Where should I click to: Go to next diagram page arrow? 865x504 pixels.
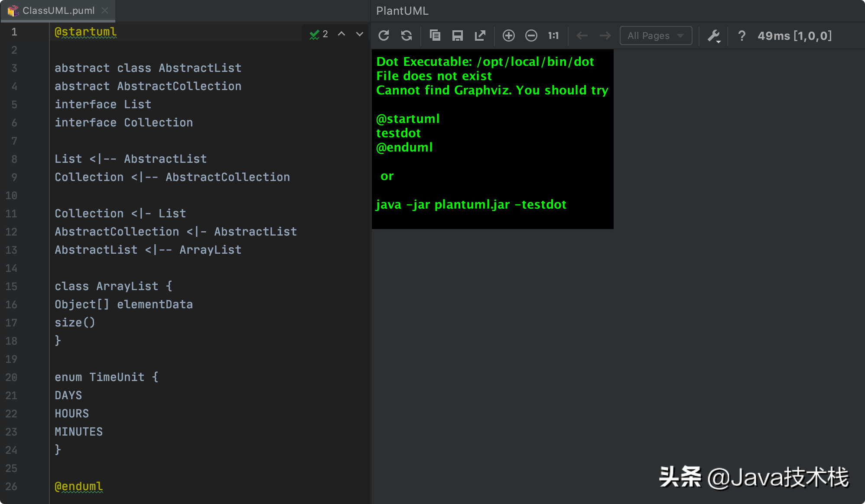coord(605,36)
